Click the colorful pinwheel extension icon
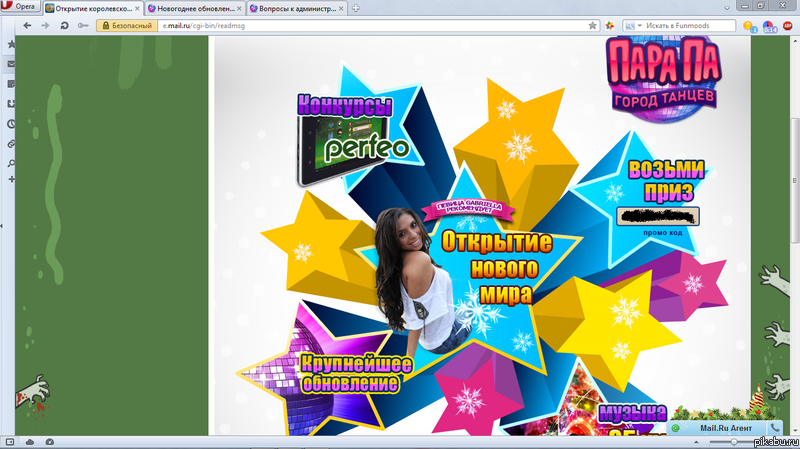 click(609, 26)
